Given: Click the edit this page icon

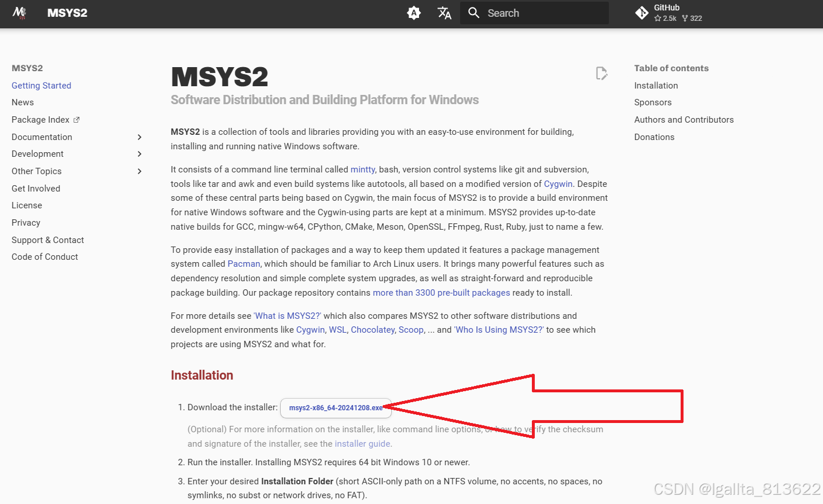Looking at the screenshot, I should click(x=601, y=73).
